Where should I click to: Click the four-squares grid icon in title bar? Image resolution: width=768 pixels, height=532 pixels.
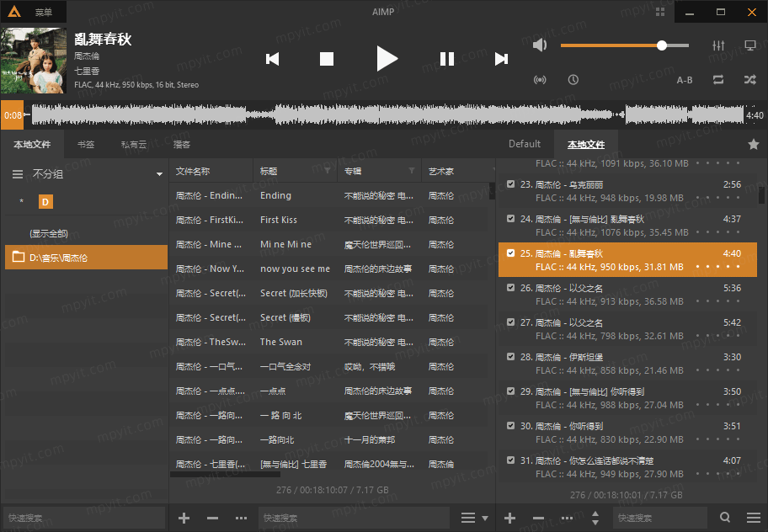click(x=660, y=12)
